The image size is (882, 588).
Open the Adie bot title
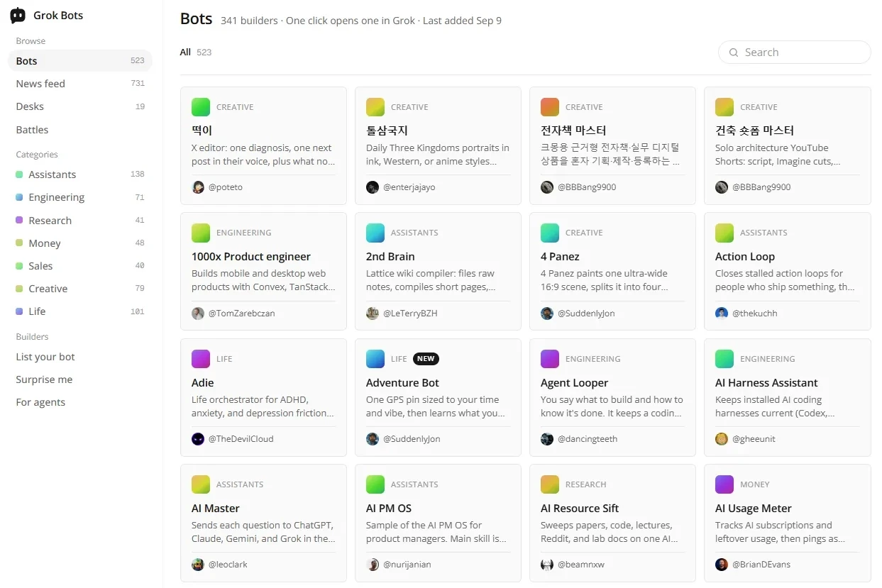[203, 383]
